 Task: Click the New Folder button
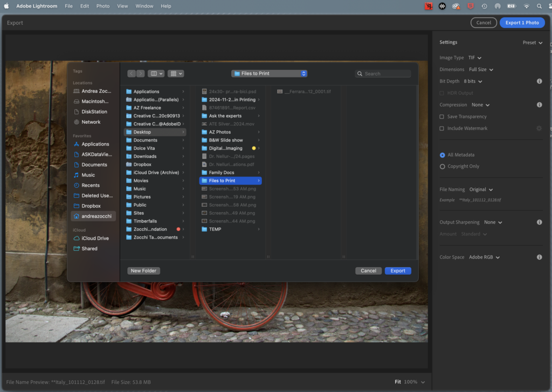coord(143,271)
